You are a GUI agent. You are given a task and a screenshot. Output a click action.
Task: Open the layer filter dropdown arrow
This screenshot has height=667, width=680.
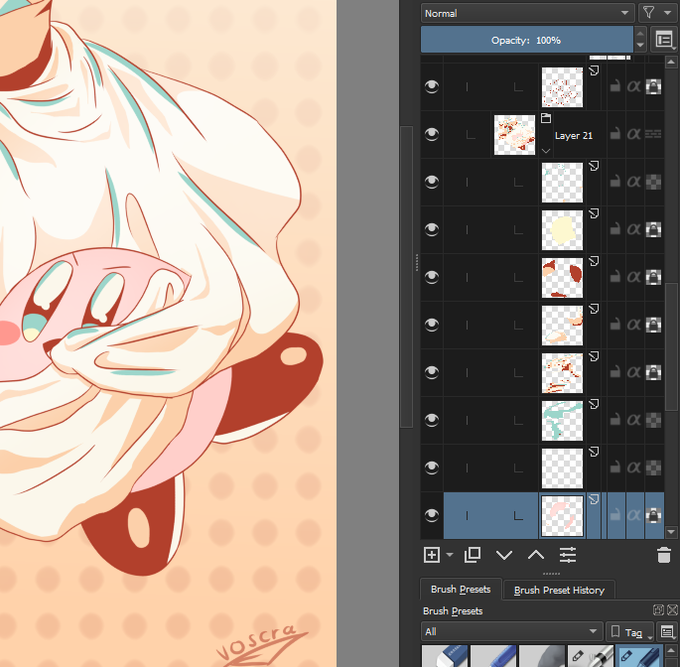(668, 13)
